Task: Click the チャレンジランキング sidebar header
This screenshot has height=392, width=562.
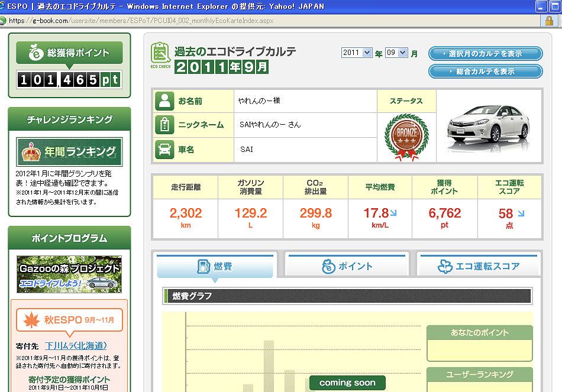Action: click(70, 119)
